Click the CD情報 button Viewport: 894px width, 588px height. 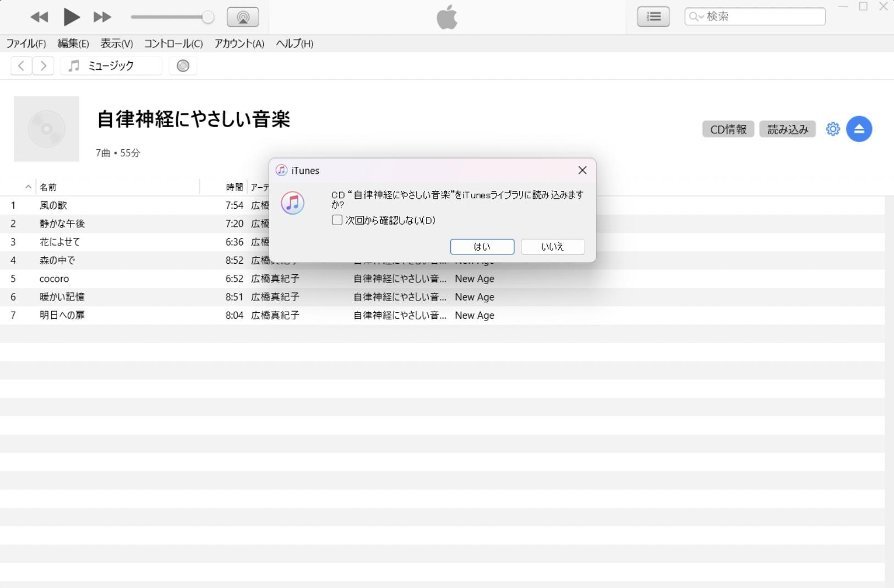coord(728,129)
